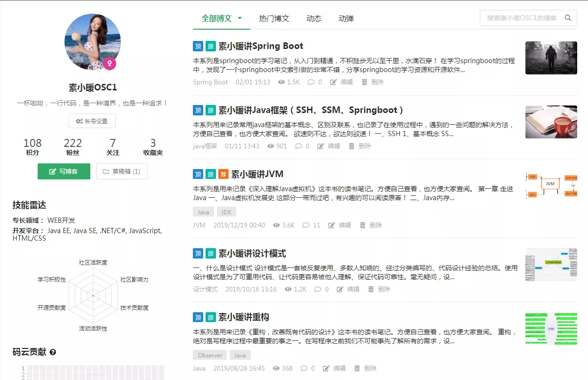Click the comment icon on Java框架 post
The width and height of the screenshot is (588, 380).
coord(298,146)
